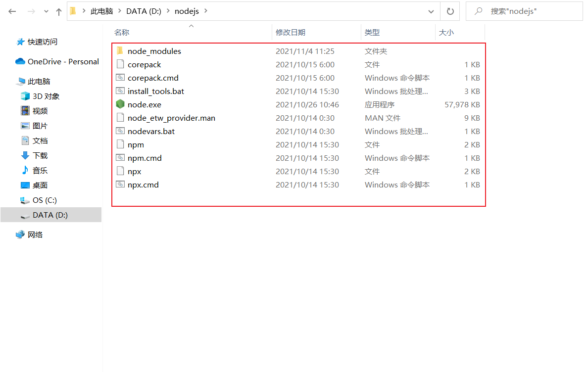Click the DATA (D:) drive icon
The height and width of the screenshot is (372, 588).
(25, 216)
